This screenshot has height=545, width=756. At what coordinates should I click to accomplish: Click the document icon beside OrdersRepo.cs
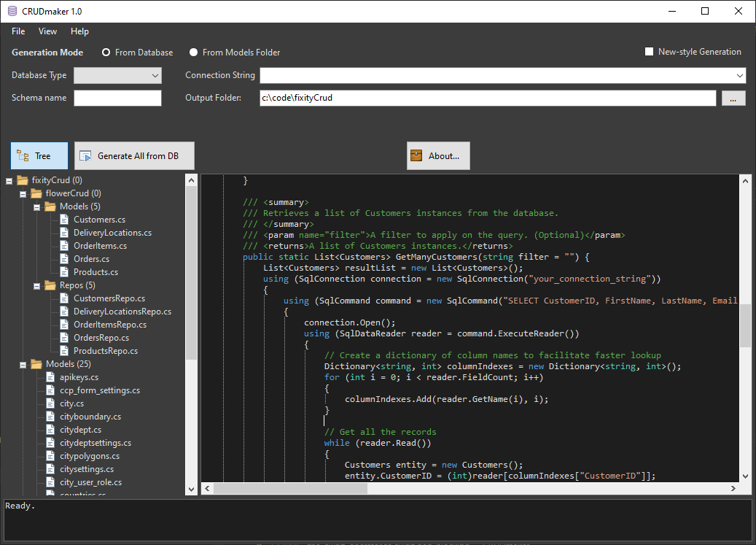click(65, 337)
